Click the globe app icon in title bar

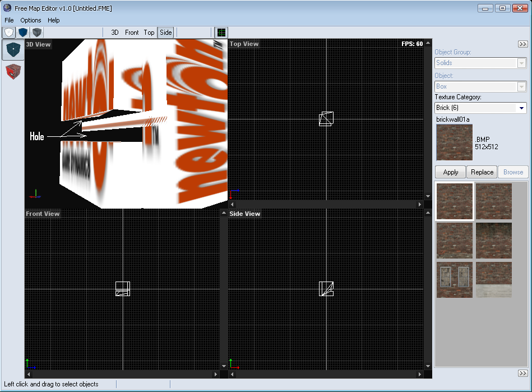tap(7, 8)
